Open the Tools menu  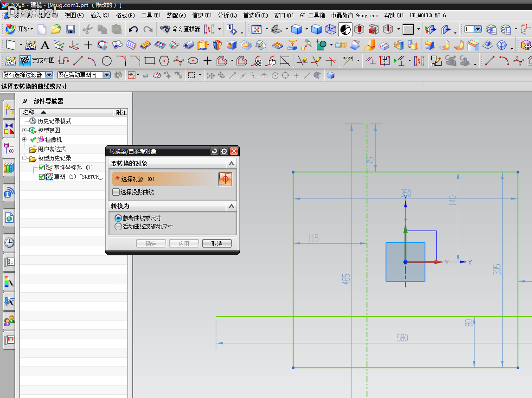(x=151, y=15)
